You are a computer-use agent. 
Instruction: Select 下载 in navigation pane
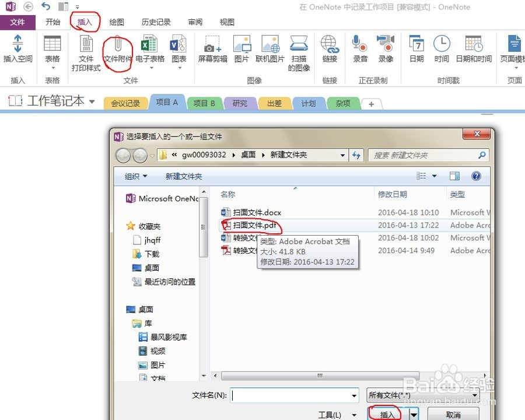pyautogui.click(x=152, y=254)
